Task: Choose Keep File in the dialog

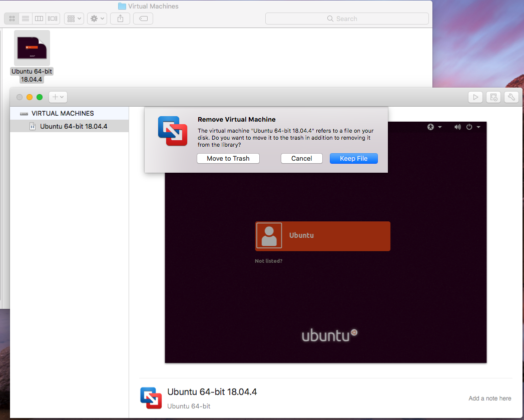Action: point(353,159)
